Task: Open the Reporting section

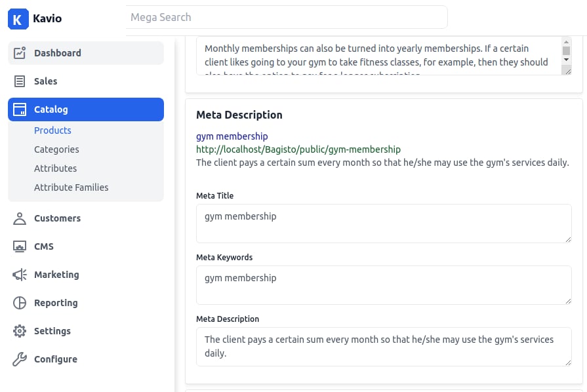Action: tap(86, 303)
